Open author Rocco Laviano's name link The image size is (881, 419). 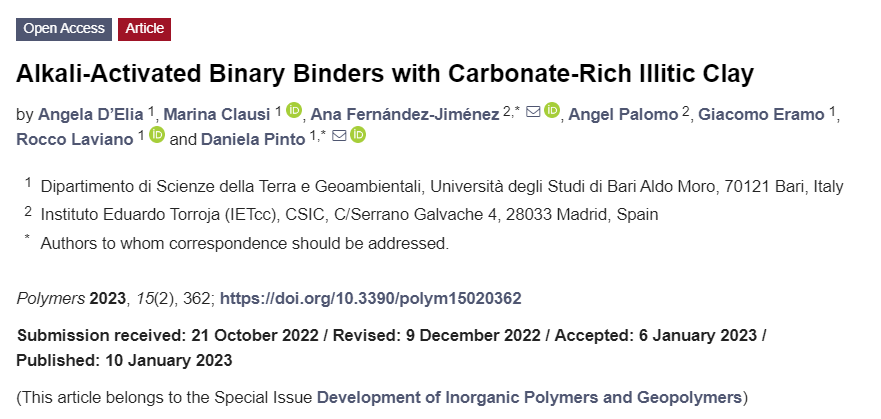[75, 139]
